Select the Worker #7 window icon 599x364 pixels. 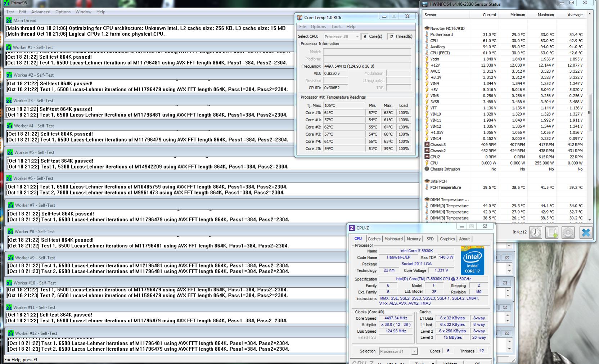point(11,205)
